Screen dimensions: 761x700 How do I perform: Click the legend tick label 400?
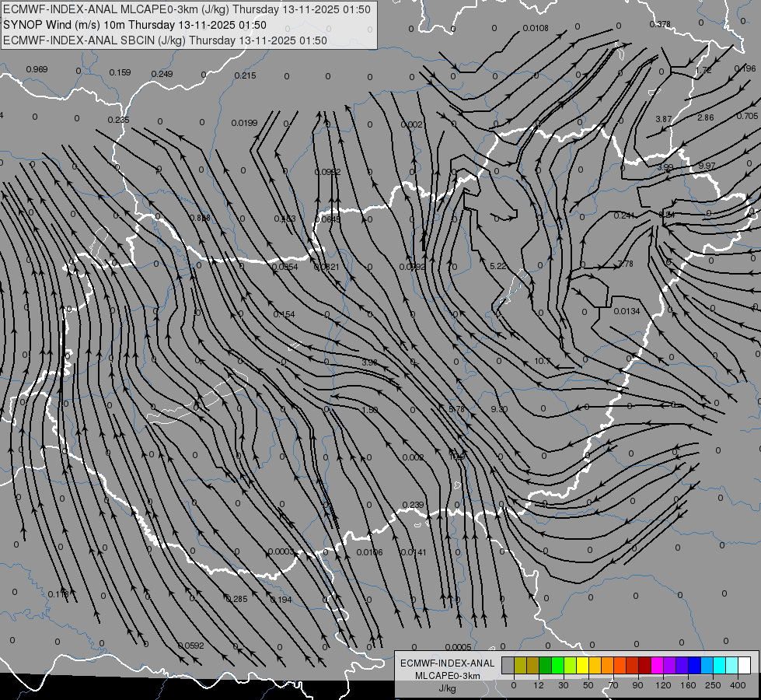click(738, 685)
